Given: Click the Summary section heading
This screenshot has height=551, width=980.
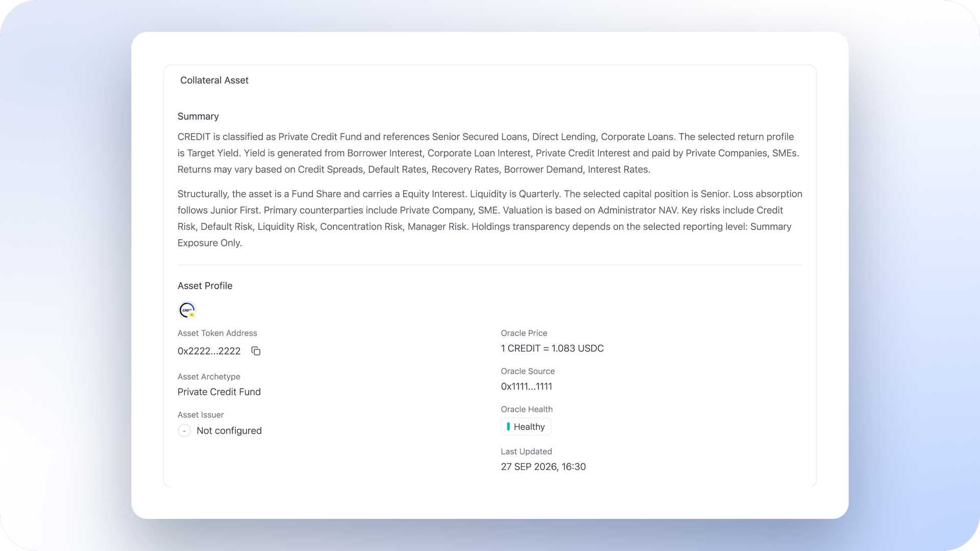Looking at the screenshot, I should (198, 116).
